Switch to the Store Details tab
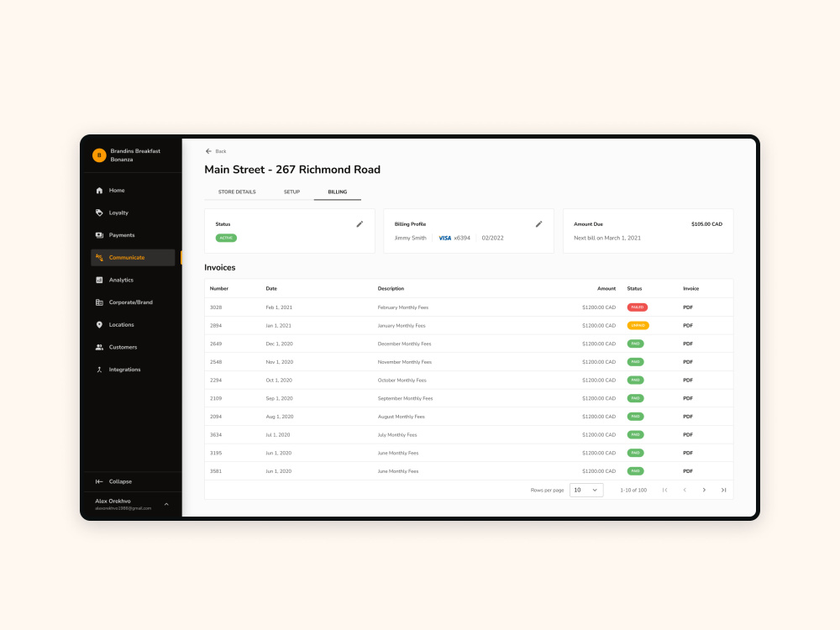 (236, 192)
